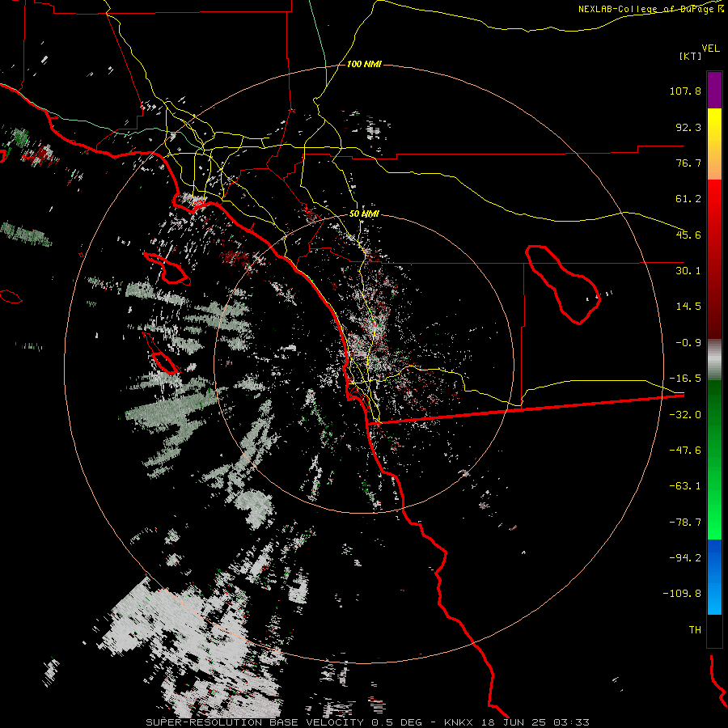Click the gray near-zero segment of color bar

[714, 360]
